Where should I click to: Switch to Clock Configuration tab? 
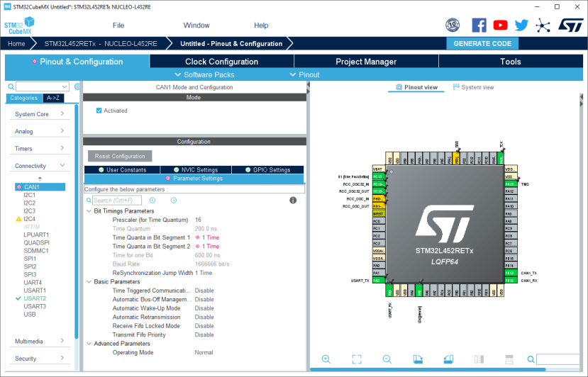(221, 62)
